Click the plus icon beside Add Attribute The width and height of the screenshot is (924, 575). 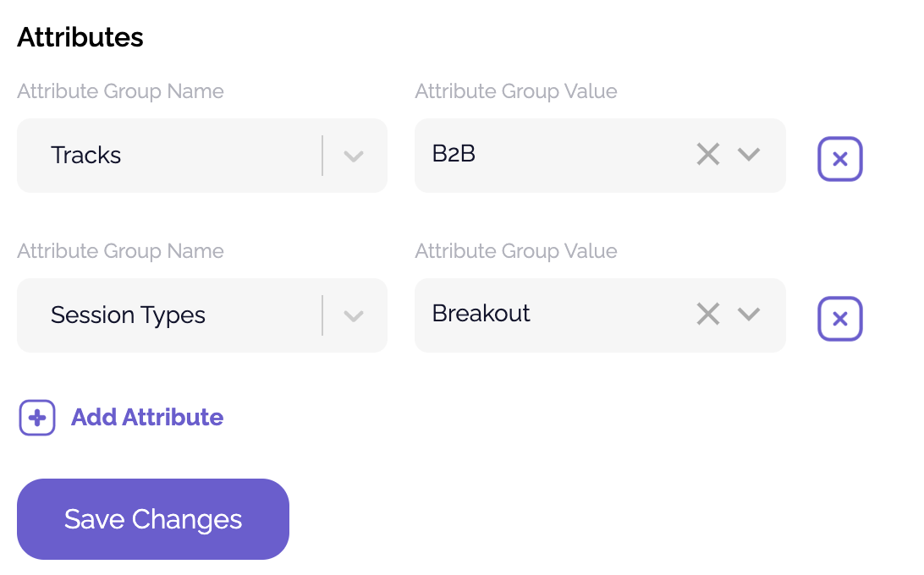[x=37, y=418]
